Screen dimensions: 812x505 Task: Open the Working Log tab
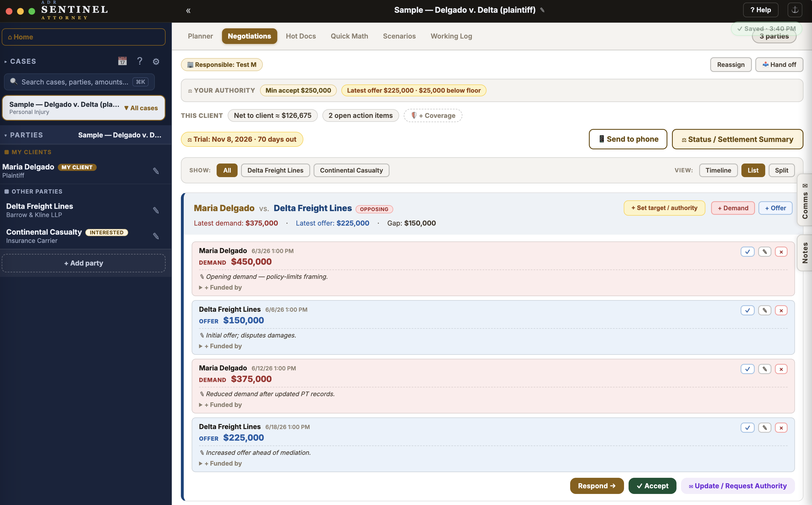[x=451, y=36]
